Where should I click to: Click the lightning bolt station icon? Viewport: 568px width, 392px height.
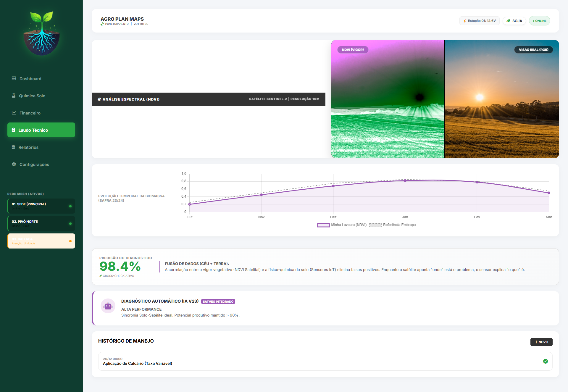pos(465,21)
